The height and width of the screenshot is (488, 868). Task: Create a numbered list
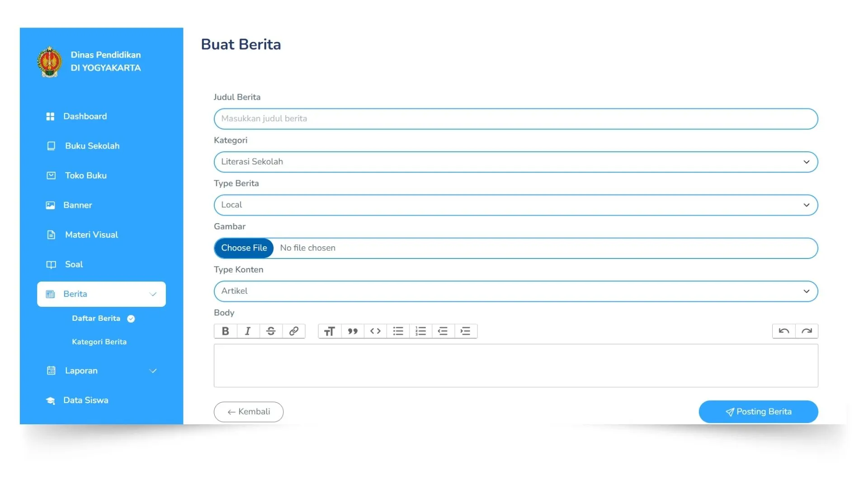point(420,331)
